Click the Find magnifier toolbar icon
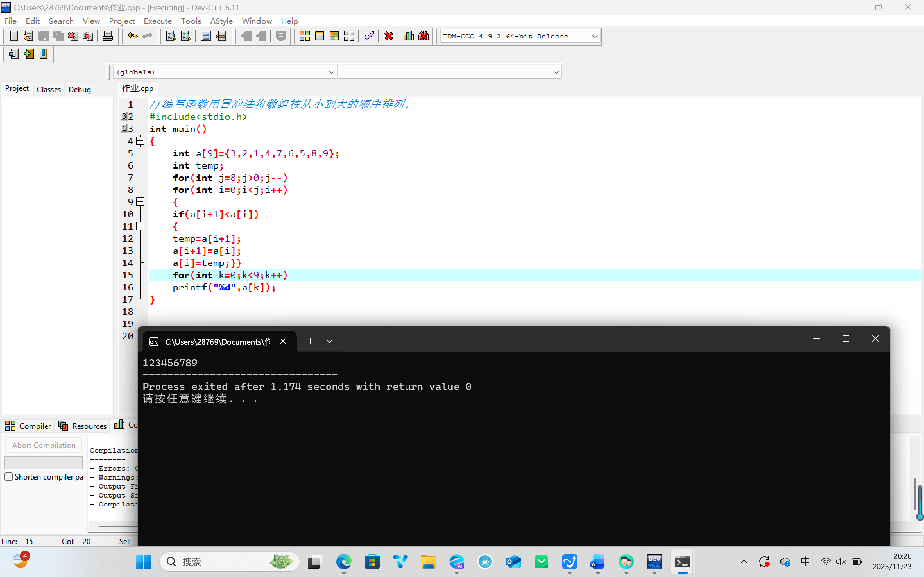The width and height of the screenshot is (924, 577). point(171,36)
